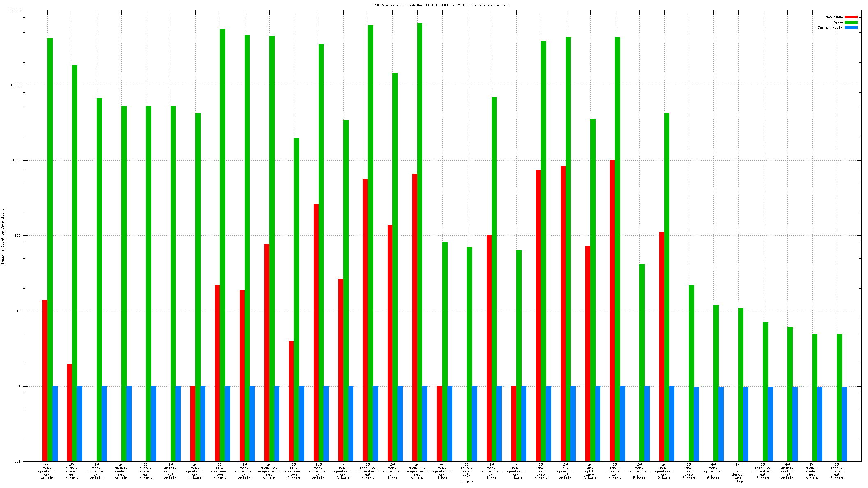868x488 pixels.
Task: Click the 7@ dnsbl.sorbs.net 6 hops label
Action: 837,471
